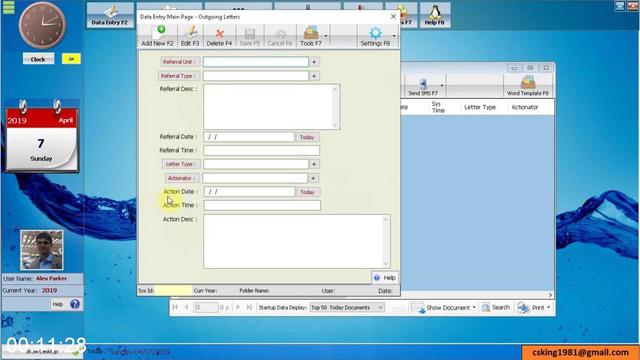Open Data Entry F2 on main toolbar
The height and width of the screenshot is (360, 640).
click(x=110, y=15)
